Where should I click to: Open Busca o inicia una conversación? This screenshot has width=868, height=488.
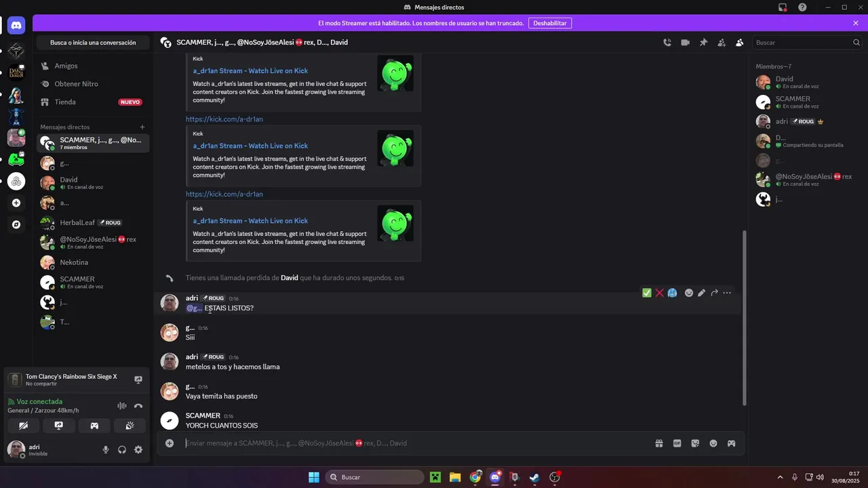93,43
